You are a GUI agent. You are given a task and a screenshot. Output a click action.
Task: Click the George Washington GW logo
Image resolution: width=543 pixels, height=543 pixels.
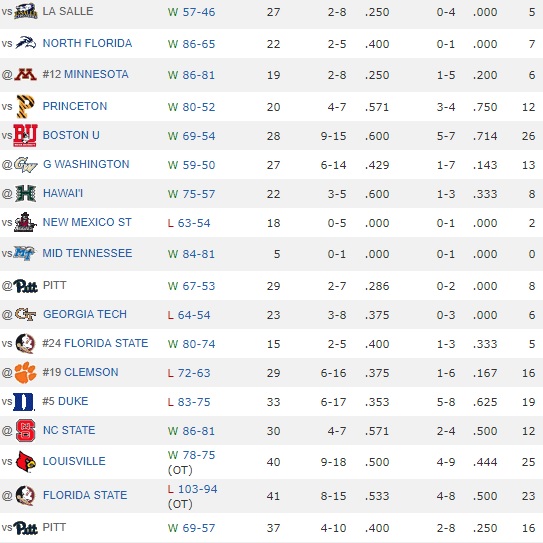(26, 164)
